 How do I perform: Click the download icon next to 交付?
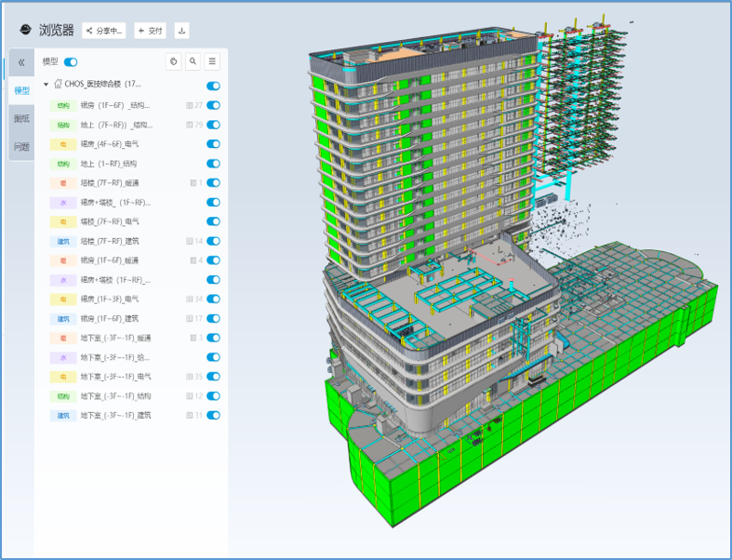click(181, 31)
